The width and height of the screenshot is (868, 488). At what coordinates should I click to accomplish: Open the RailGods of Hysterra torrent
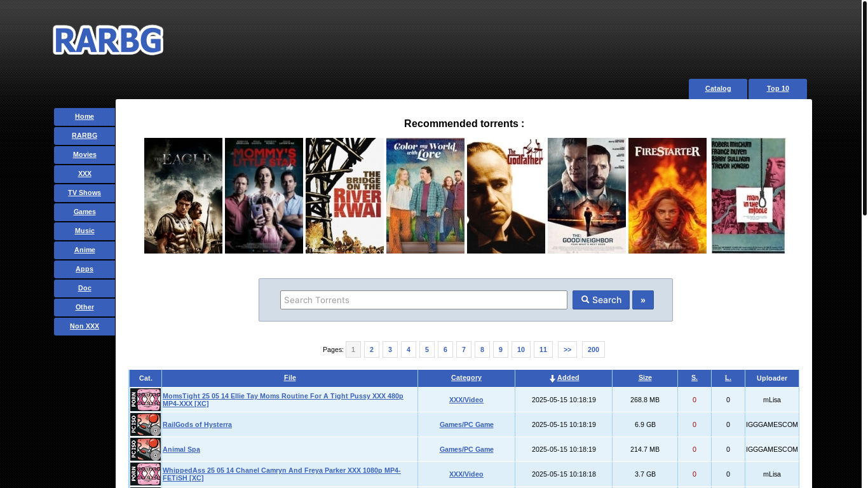(x=197, y=424)
